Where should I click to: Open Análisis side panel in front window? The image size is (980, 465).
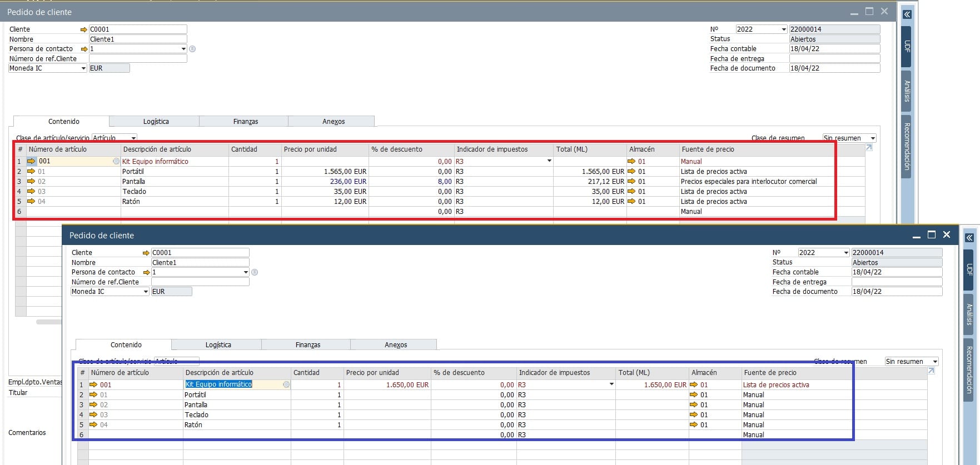point(969,314)
